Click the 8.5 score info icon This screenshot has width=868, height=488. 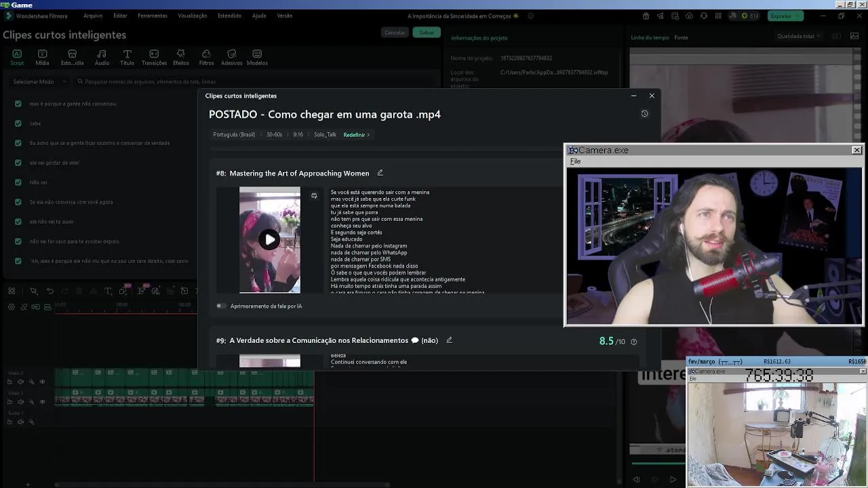(634, 342)
